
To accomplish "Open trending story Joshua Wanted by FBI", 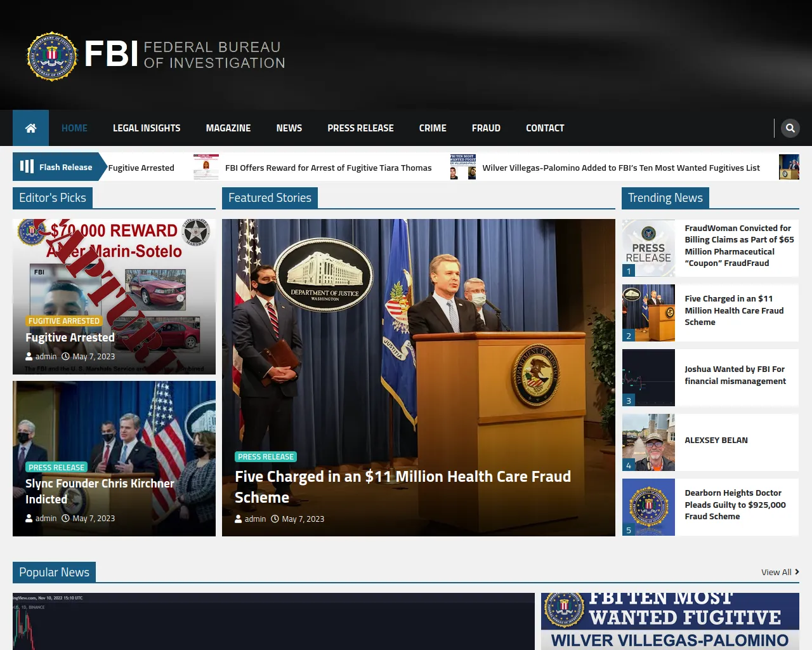I will tap(735, 375).
